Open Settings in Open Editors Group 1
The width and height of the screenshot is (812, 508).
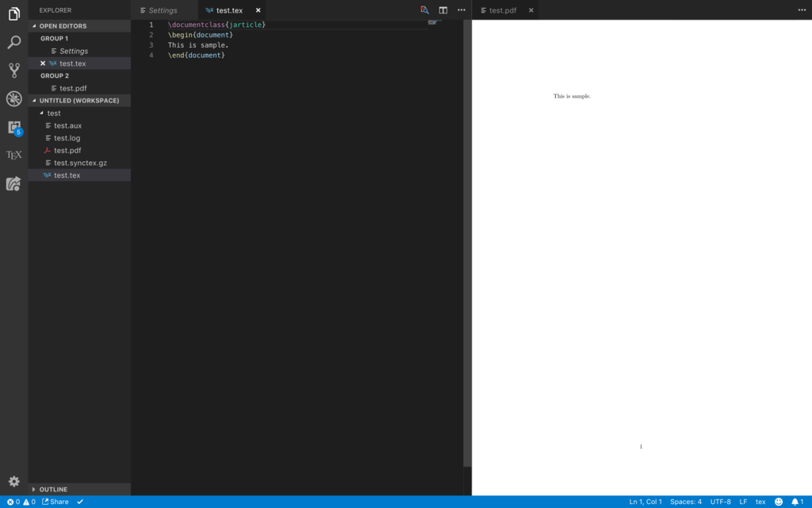tap(79, 51)
